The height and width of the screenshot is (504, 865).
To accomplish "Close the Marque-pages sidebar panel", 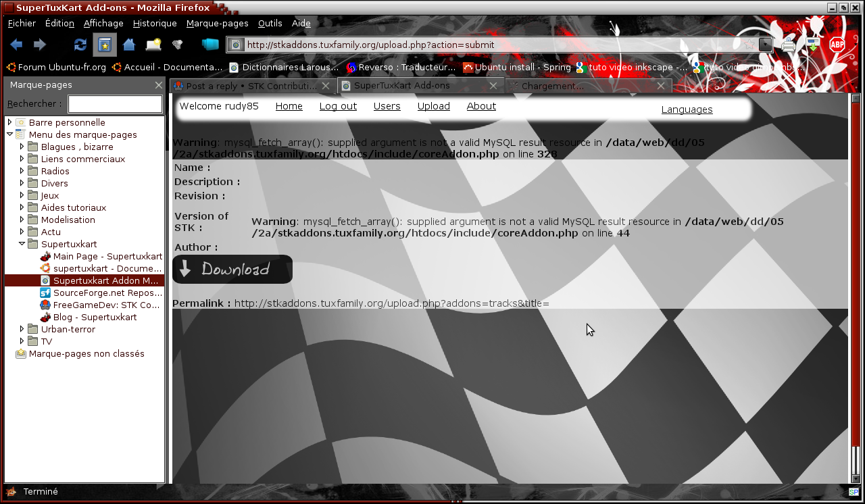I will coord(158,85).
